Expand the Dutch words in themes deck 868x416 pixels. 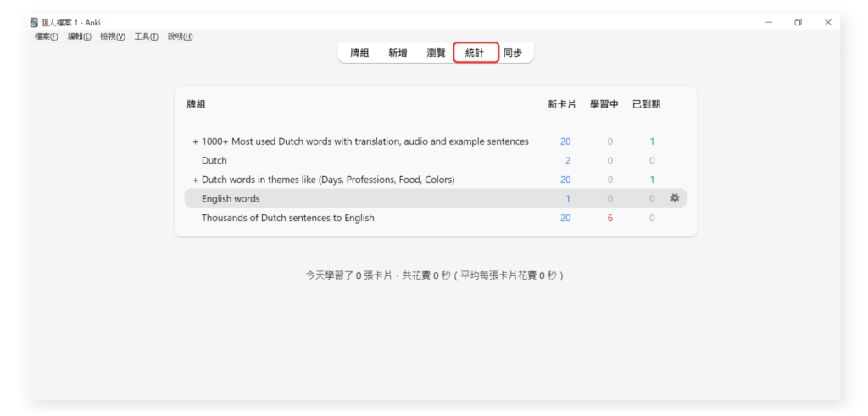click(195, 180)
